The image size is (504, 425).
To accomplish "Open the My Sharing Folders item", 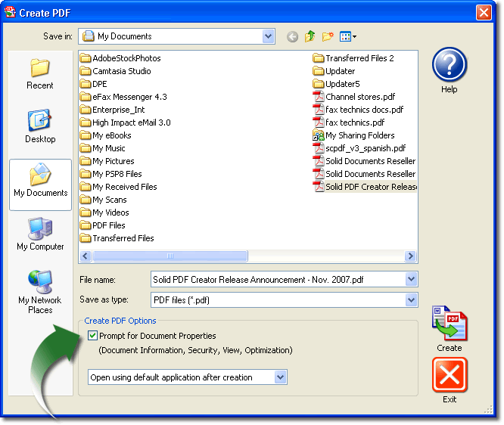I will [x=359, y=135].
